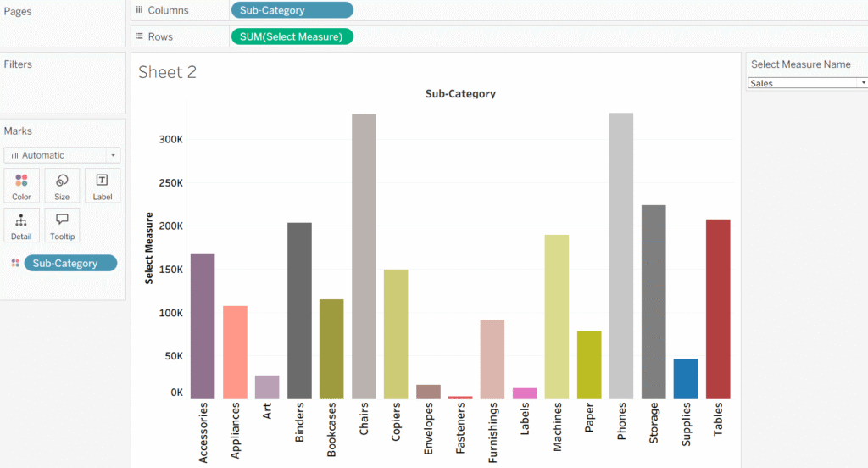
Task: Select the Chairs bar in chart
Action: [x=364, y=256]
